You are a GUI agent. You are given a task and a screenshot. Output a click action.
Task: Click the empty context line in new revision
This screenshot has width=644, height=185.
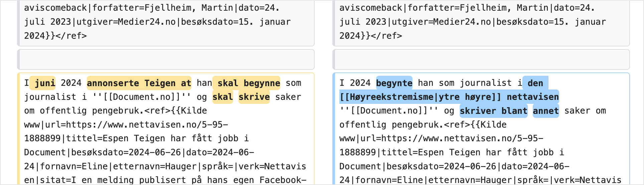tap(481, 60)
